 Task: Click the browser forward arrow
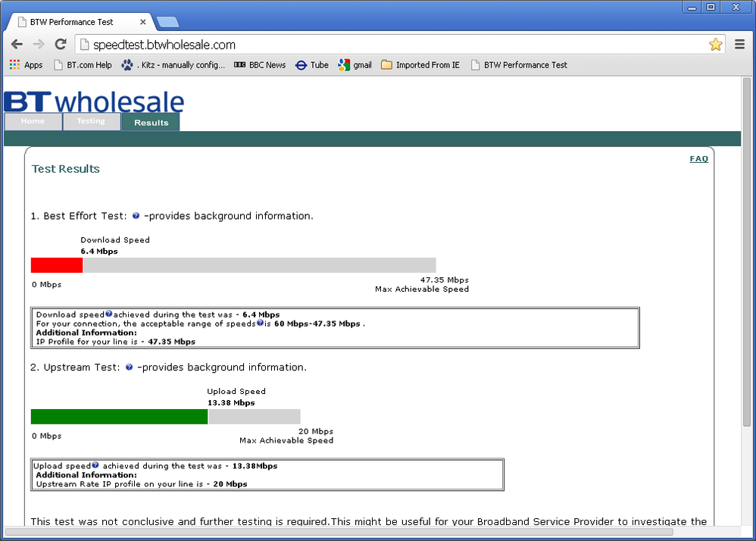coord(39,45)
